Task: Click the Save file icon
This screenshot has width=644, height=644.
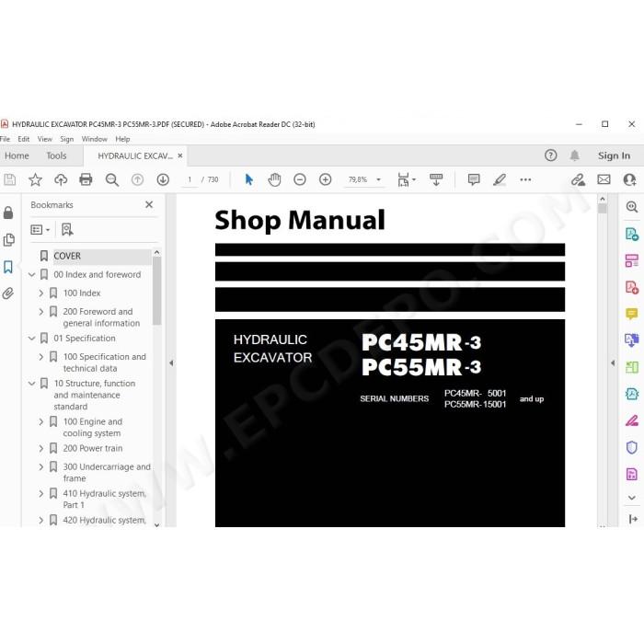Action: [9, 179]
